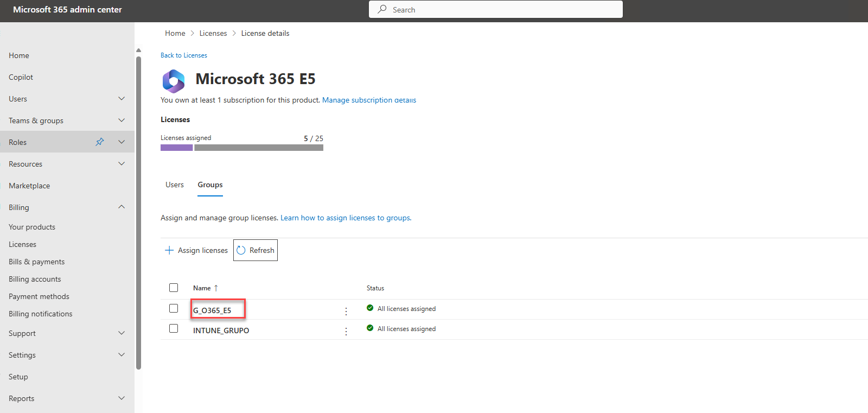
Task: Open more options for G_O365_E5 group
Action: [346, 312]
